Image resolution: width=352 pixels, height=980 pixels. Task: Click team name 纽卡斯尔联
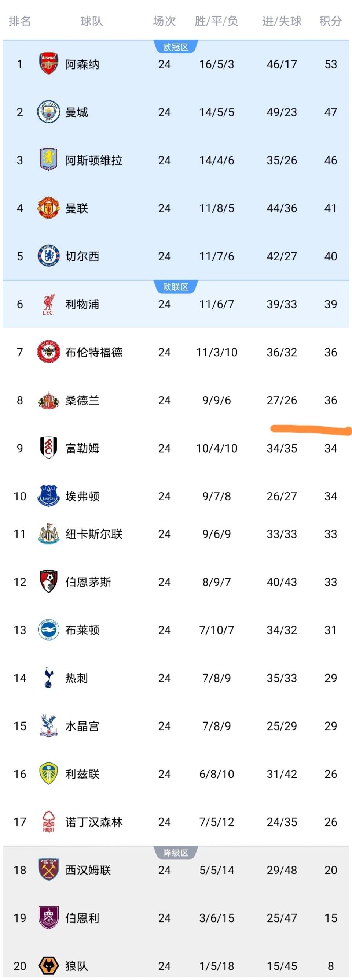tap(94, 534)
